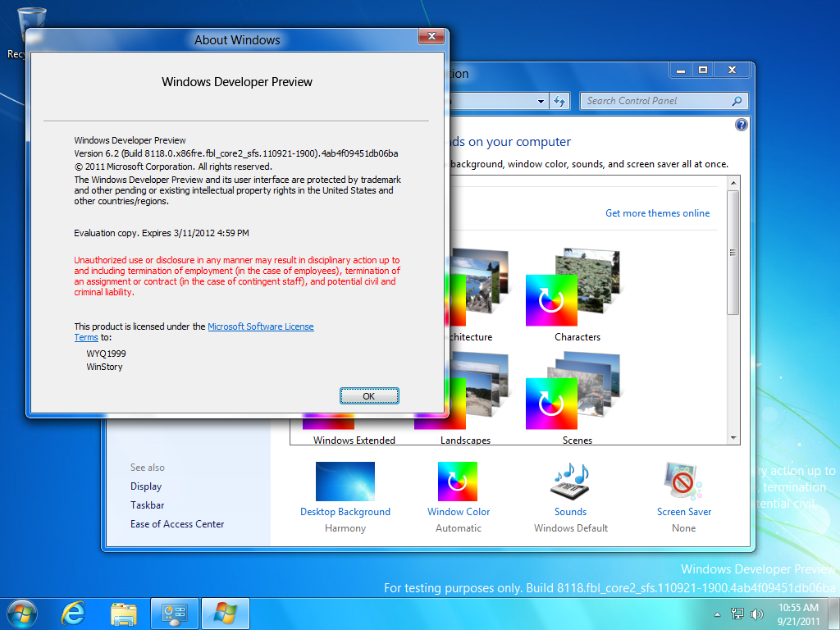
Task: Open Screen Saver settings icon
Action: point(683,481)
